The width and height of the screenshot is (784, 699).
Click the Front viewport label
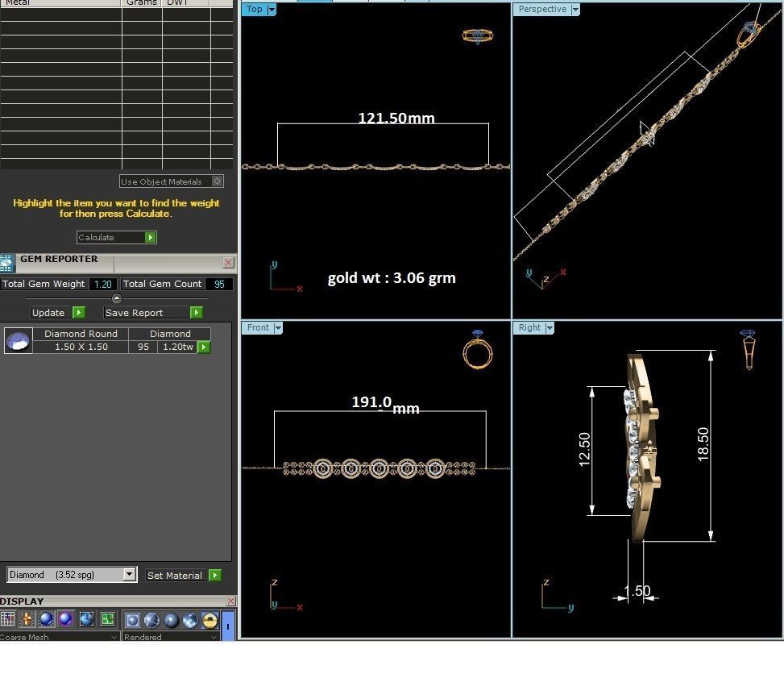point(258,327)
